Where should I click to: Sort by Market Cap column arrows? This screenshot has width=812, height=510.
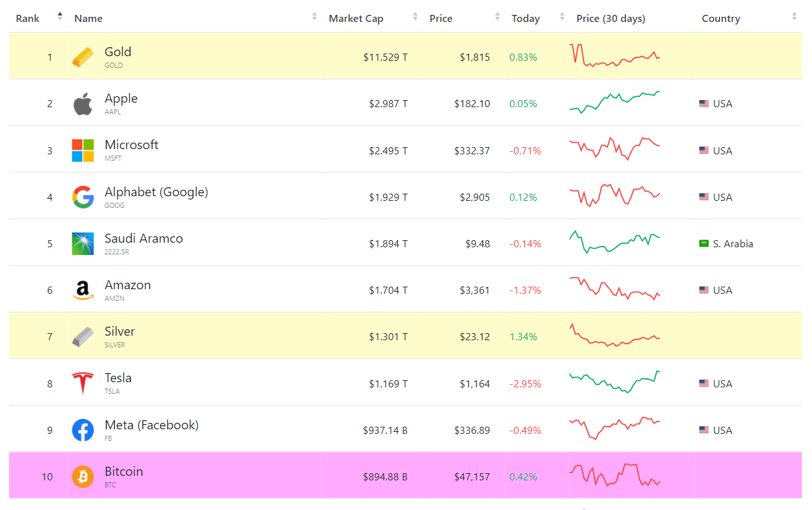pos(415,17)
